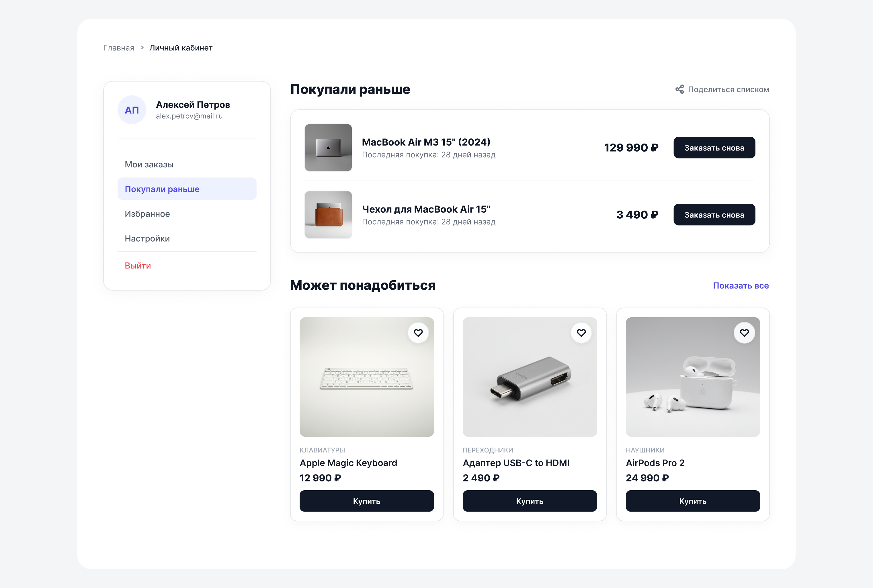Click Показать все link
Viewport: 873px width, 588px height.
tap(741, 286)
